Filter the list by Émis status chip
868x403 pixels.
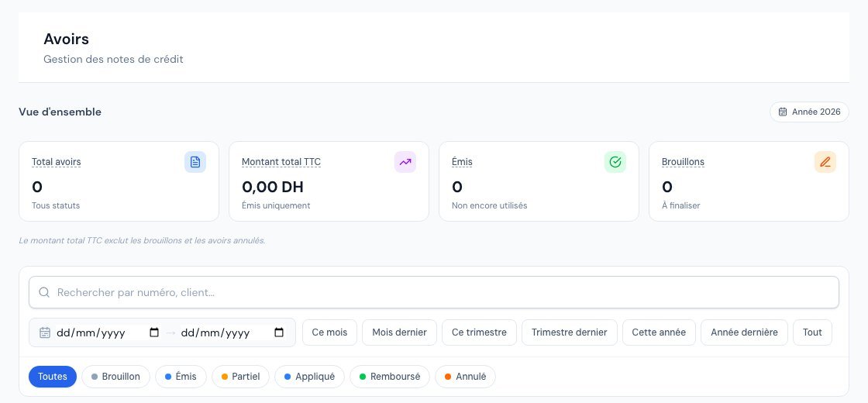pyautogui.click(x=181, y=377)
